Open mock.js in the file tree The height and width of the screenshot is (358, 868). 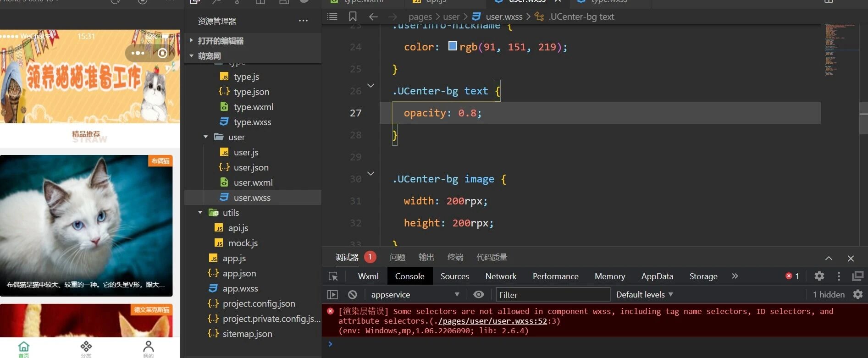tap(243, 243)
